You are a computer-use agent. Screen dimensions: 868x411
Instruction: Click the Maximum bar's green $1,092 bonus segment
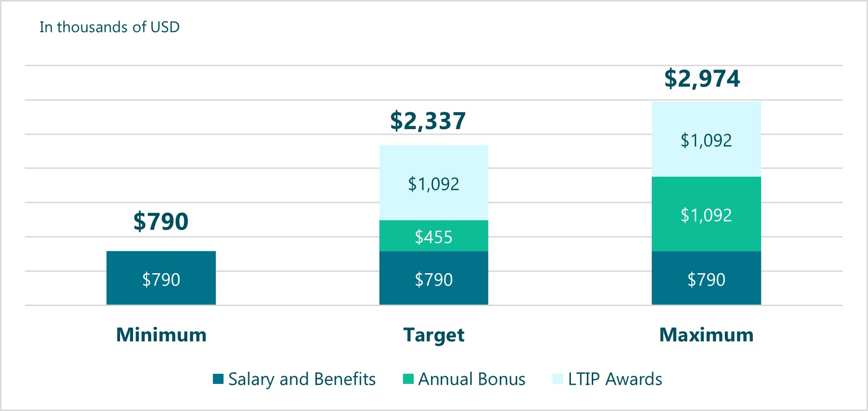pyautogui.click(x=706, y=214)
